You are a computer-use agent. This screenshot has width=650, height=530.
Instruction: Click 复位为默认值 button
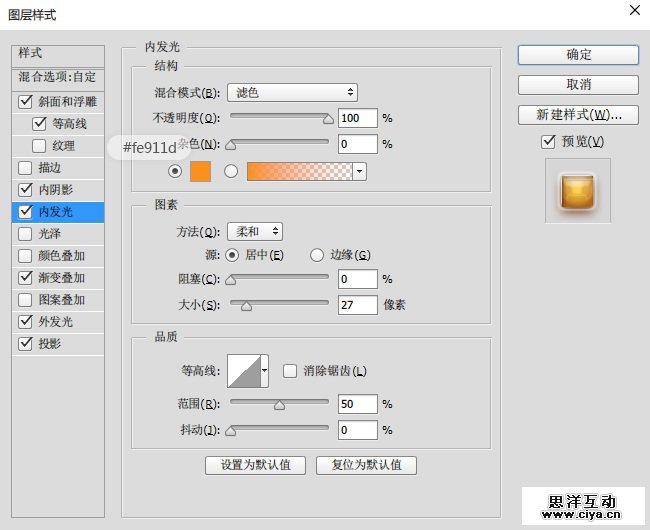(x=366, y=465)
